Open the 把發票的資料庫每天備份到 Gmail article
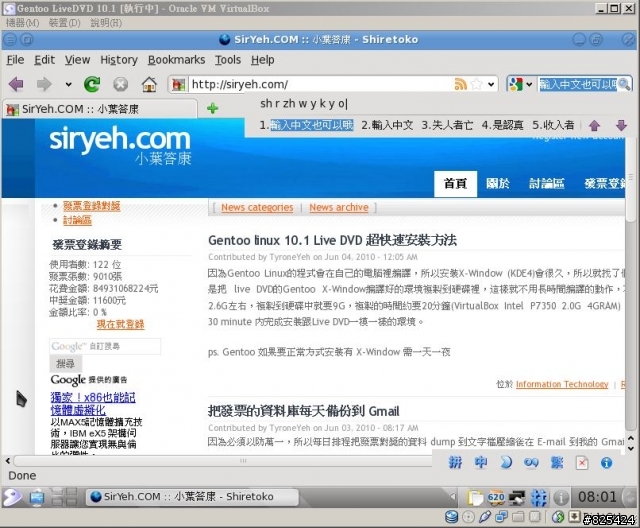 (303, 411)
